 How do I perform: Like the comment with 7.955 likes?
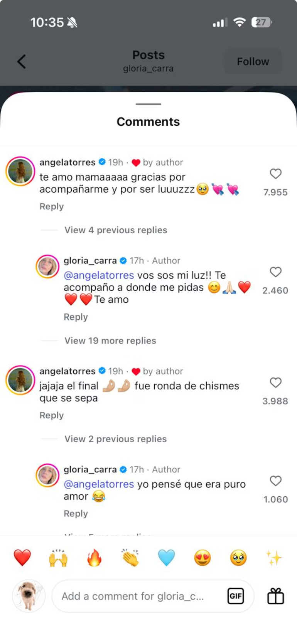click(275, 174)
